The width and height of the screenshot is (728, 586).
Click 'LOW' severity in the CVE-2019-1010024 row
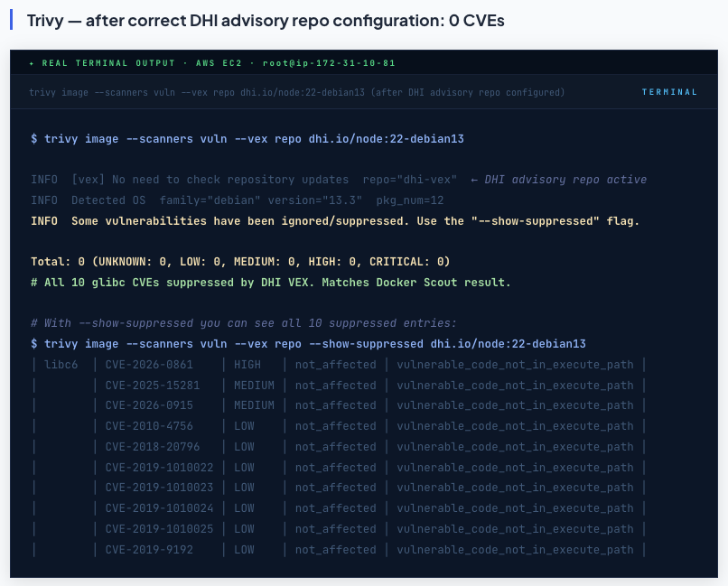244,508
